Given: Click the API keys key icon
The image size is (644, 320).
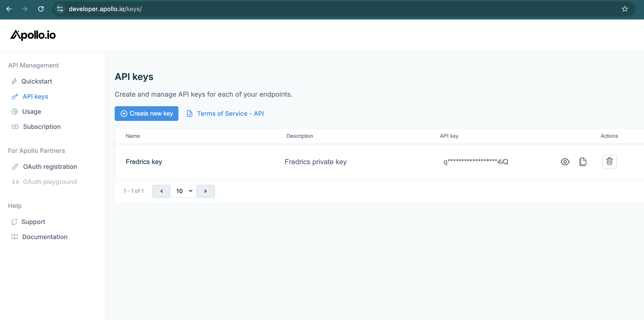Looking at the screenshot, I should point(15,96).
